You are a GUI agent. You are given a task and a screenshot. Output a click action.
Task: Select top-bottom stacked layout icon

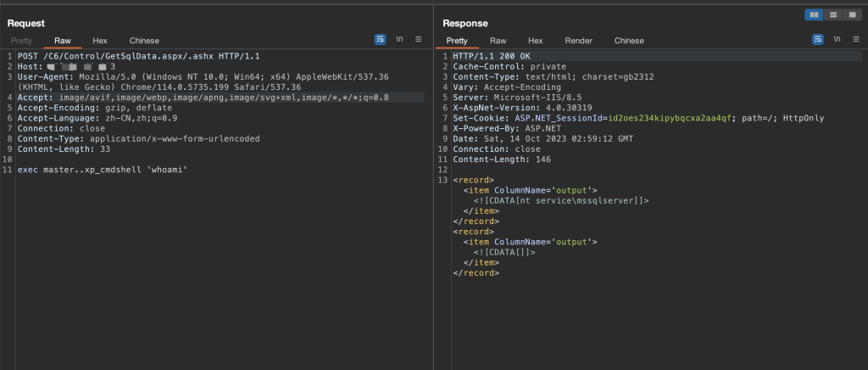832,15
